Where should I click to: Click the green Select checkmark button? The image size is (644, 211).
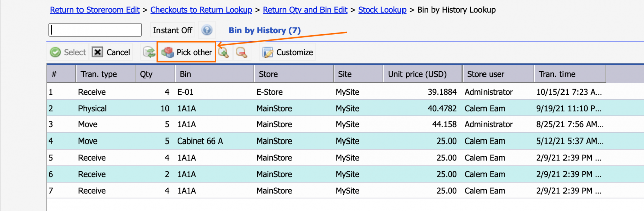point(68,52)
